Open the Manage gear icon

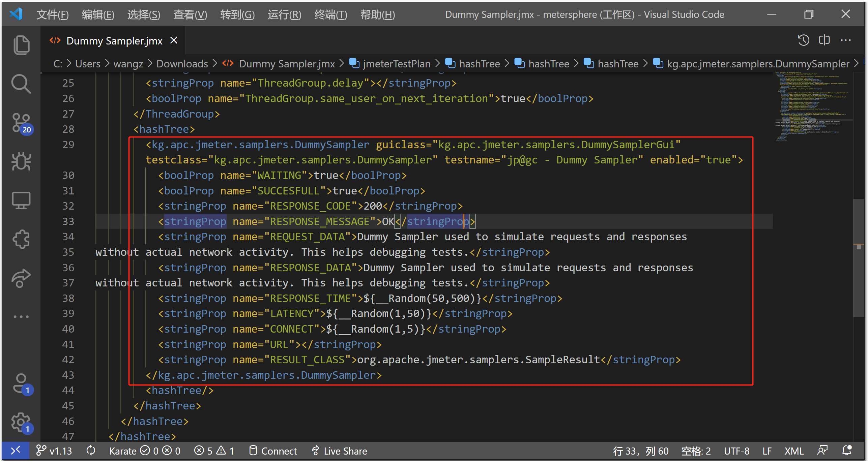(x=22, y=423)
